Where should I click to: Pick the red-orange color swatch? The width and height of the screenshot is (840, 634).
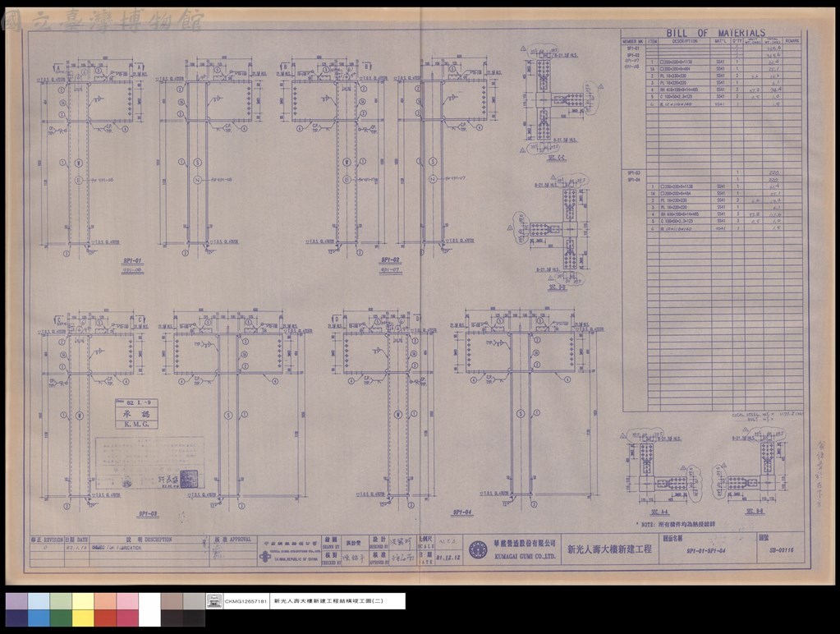click(x=105, y=618)
